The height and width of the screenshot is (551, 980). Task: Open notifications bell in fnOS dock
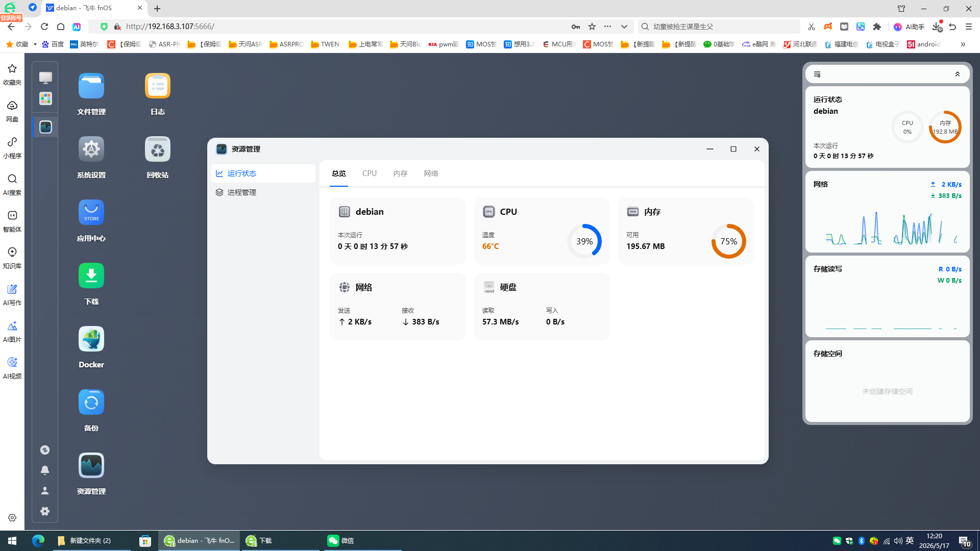(45, 470)
